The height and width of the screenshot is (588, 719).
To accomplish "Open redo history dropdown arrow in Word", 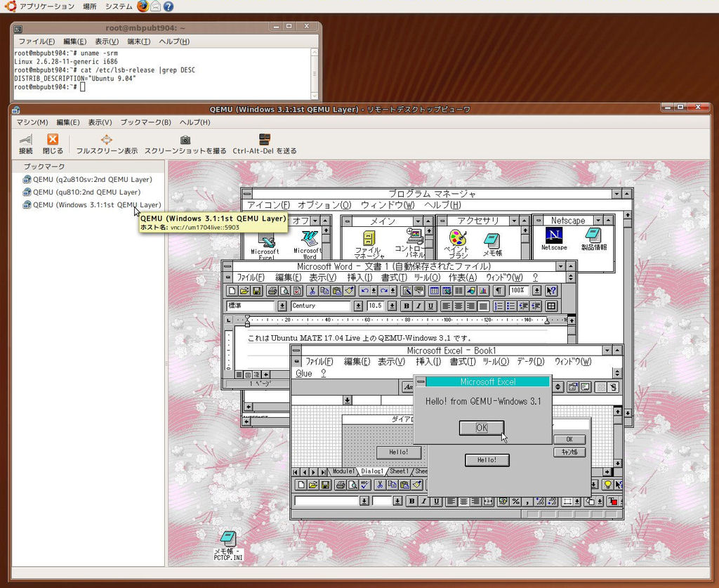I will coord(393,290).
